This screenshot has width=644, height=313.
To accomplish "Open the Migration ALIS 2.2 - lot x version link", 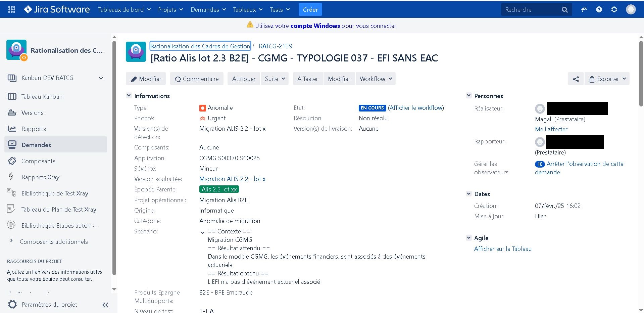I will pos(233,179).
